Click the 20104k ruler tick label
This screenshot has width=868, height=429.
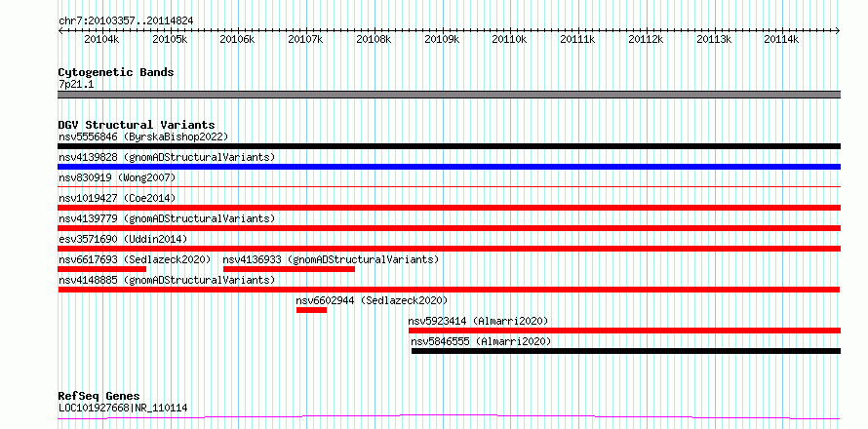pyautogui.click(x=101, y=39)
